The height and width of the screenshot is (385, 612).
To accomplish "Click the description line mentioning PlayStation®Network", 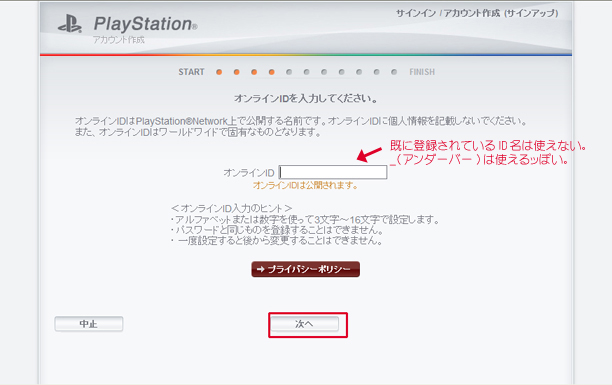I will tap(301, 121).
